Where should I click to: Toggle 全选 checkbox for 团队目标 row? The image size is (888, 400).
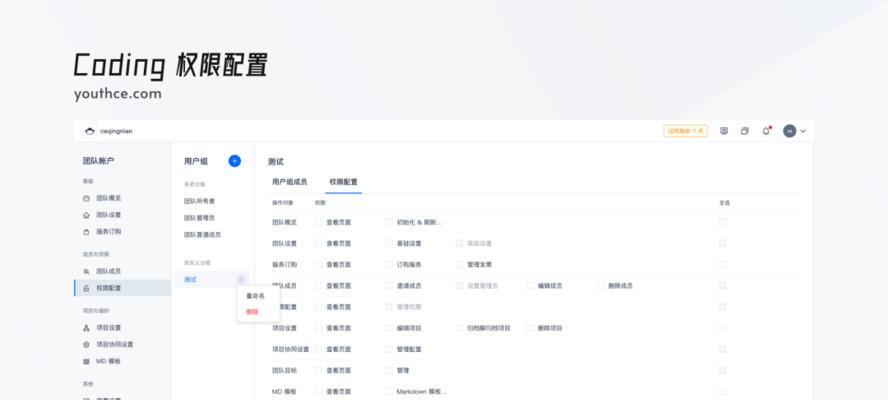click(x=723, y=371)
